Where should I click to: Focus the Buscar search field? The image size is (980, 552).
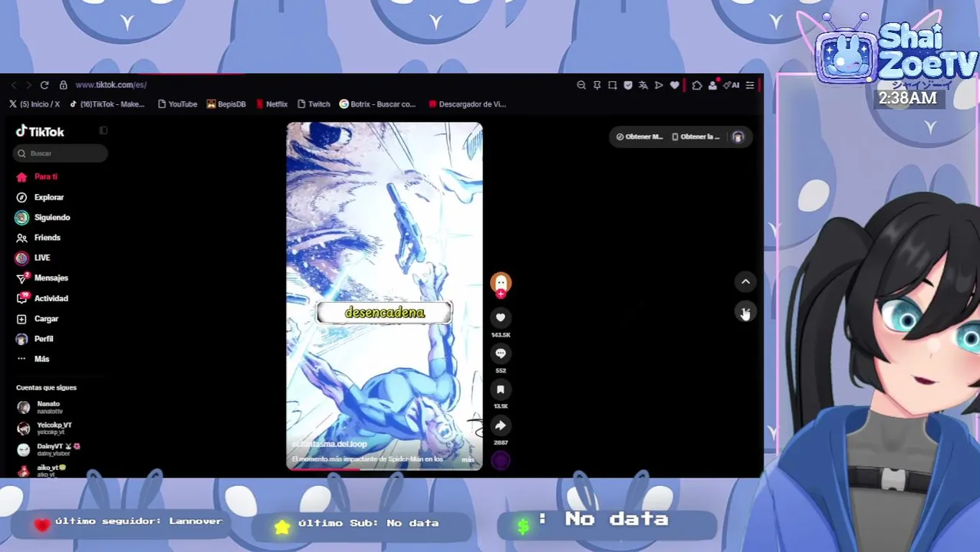click(x=60, y=153)
